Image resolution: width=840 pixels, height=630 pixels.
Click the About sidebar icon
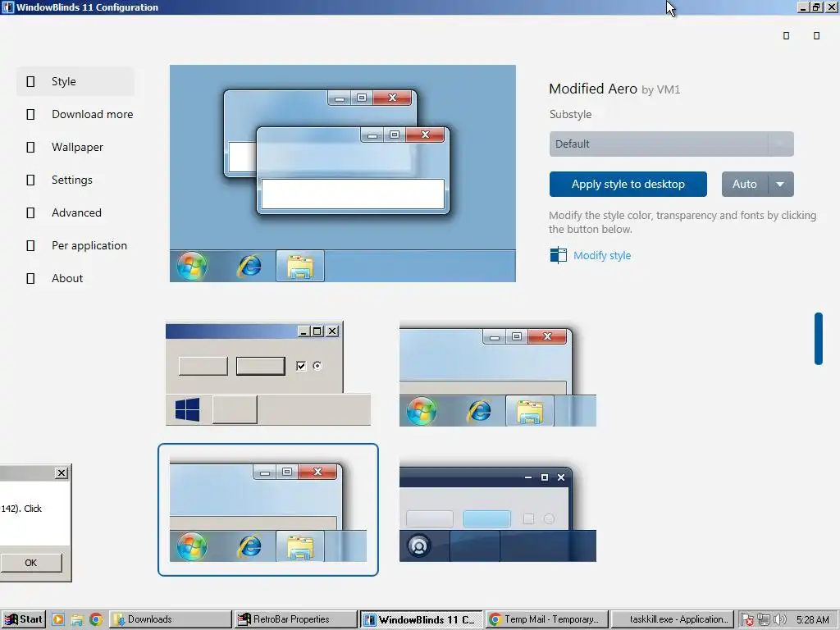(x=30, y=278)
